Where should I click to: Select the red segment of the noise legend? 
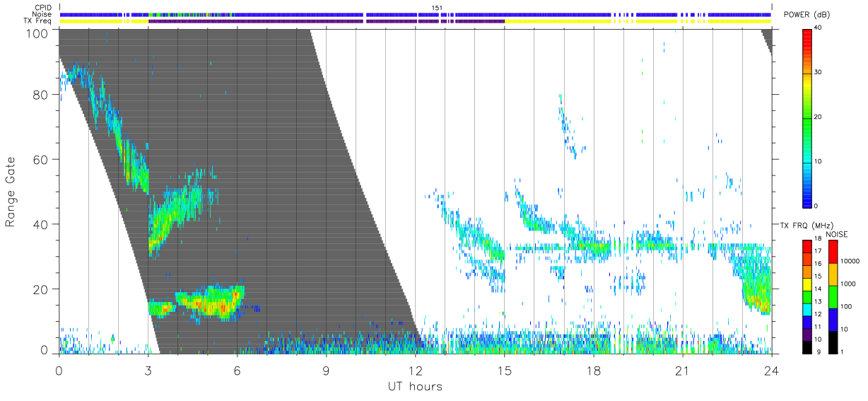tap(833, 251)
